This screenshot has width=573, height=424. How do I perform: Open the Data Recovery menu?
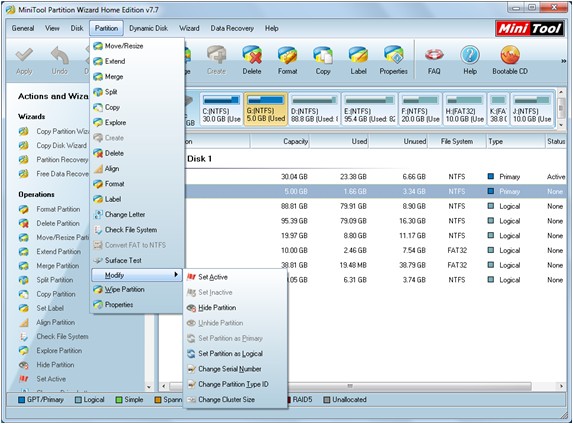click(232, 28)
